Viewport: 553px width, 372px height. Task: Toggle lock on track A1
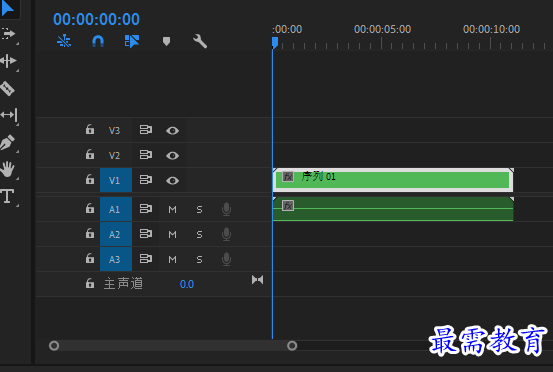coord(90,208)
